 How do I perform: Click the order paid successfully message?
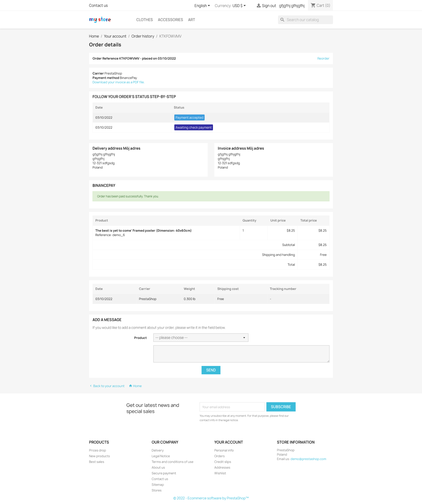211,196
